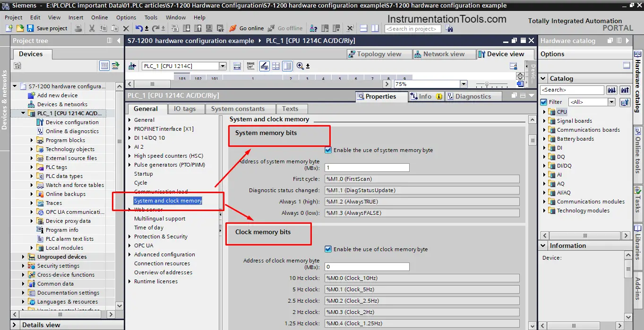Click the zoom slider in device view
This screenshot has height=330, width=644.
pyautogui.click(x=488, y=84)
